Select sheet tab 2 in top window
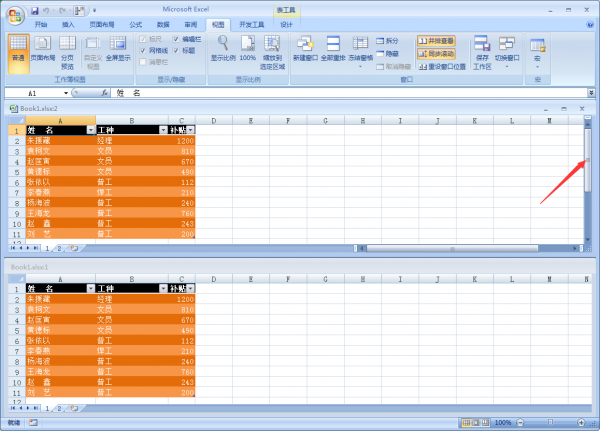 click(x=59, y=248)
